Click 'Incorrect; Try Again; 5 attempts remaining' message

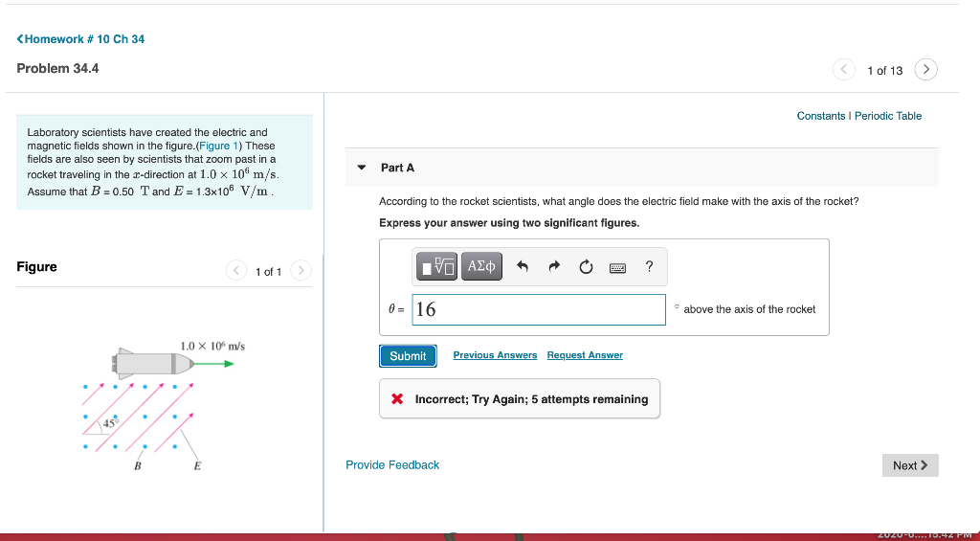tap(531, 399)
